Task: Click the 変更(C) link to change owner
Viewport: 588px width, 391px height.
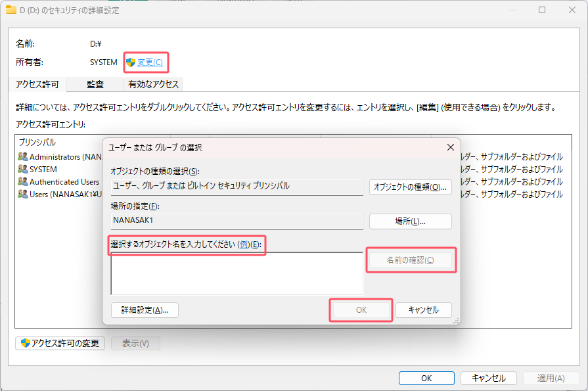Action: pyautogui.click(x=150, y=62)
